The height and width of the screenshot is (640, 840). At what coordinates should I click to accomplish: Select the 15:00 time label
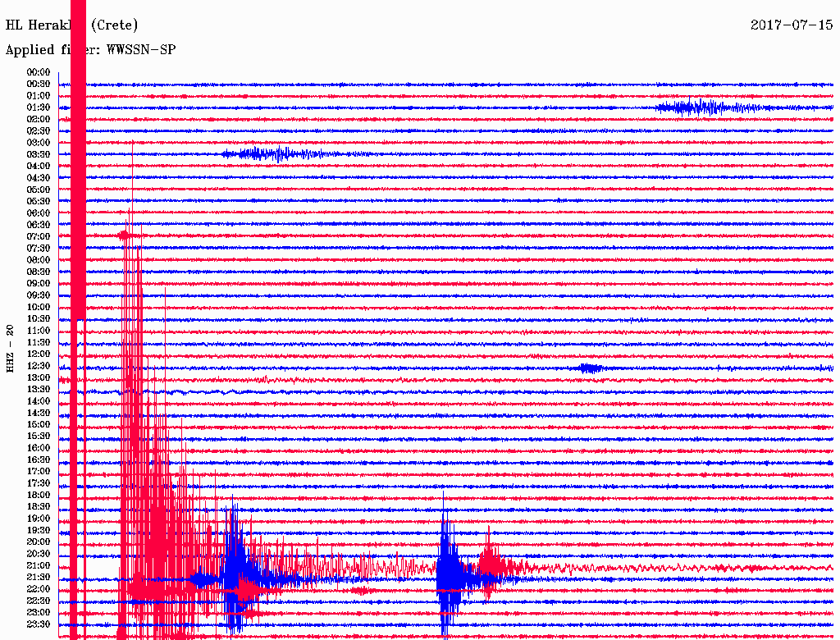coord(38,424)
